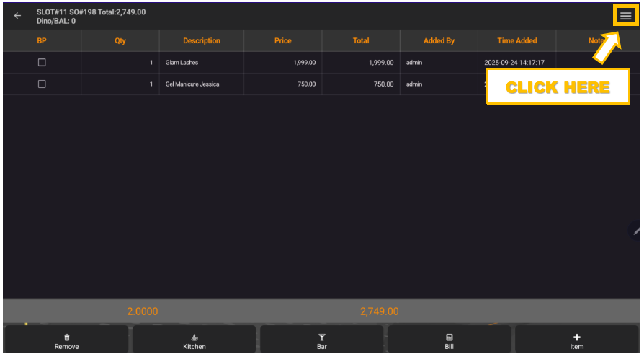Select the Added By column header
Image resolution: width=644 pixels, height=354 pixels.
coord(439,41)
